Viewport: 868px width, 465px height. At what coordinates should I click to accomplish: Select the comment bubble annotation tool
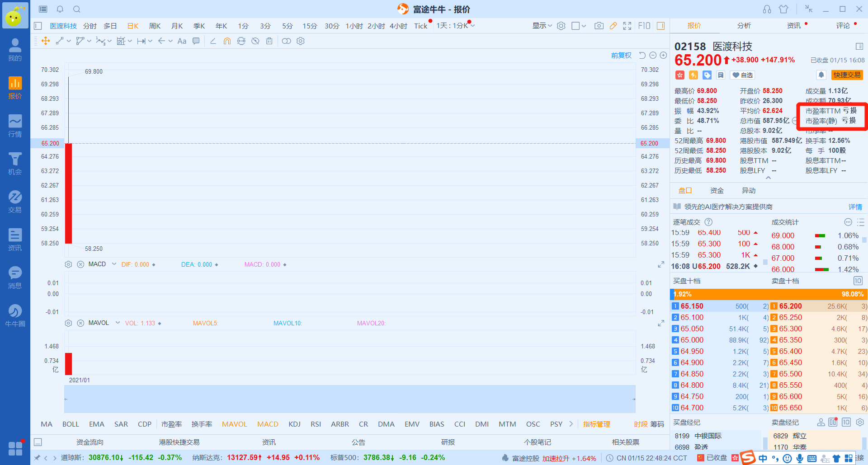(x=196, y=41)
